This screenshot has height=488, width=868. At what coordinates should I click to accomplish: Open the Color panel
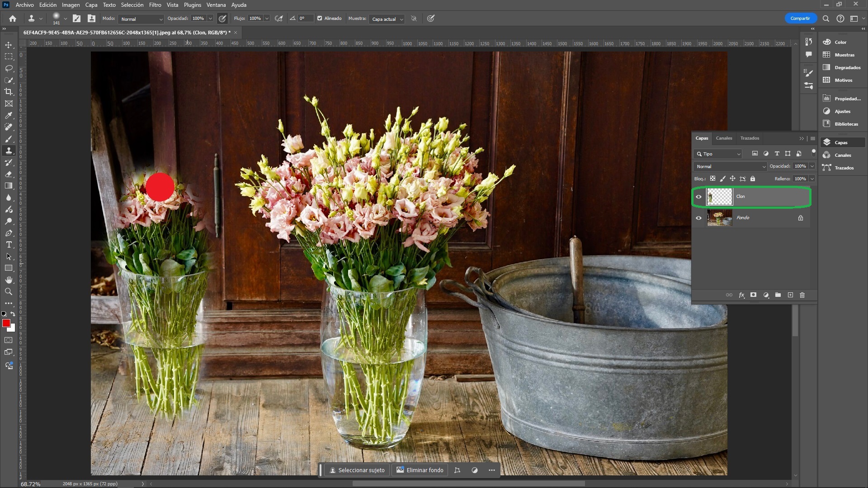841,42
